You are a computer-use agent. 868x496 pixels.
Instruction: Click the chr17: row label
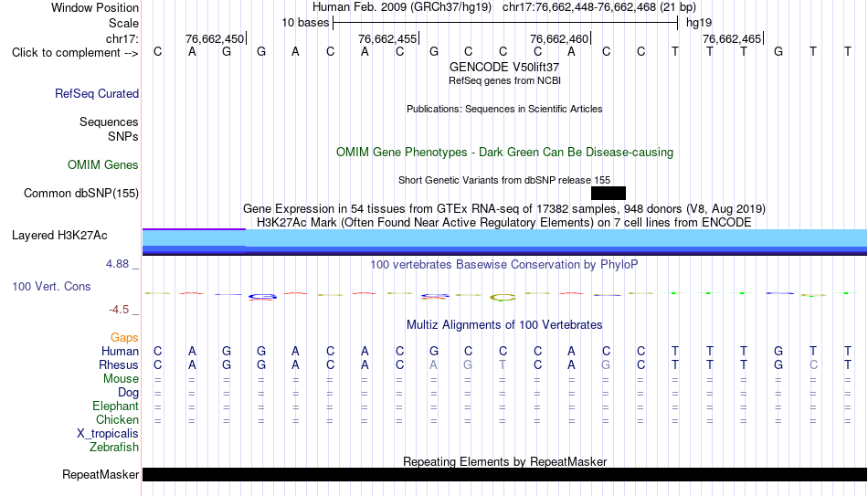coord(122,38)
